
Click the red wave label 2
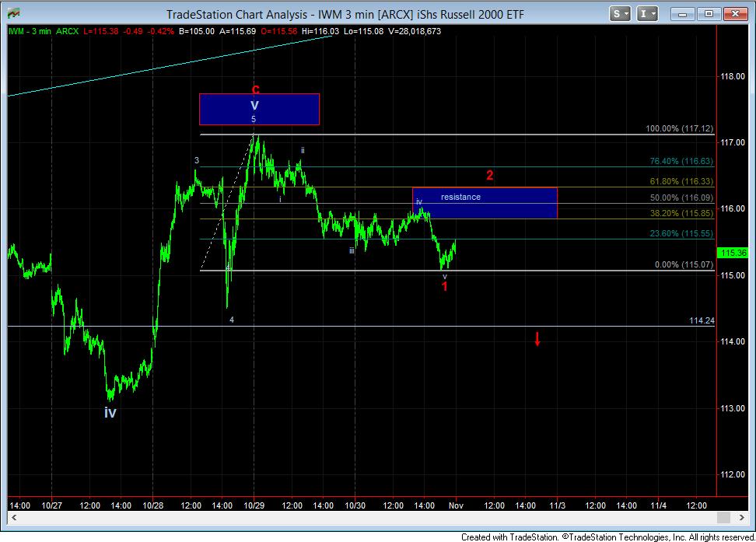coord(489,176)
